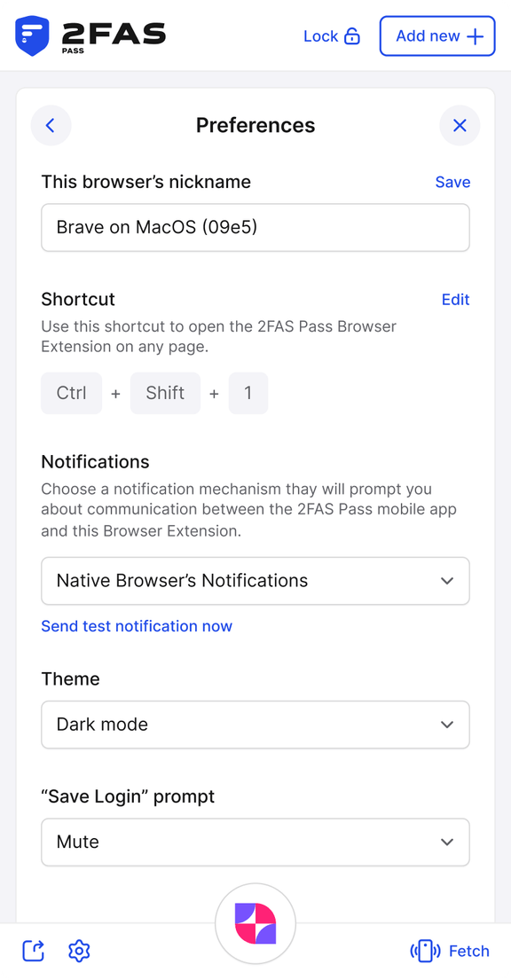511x980 pixels.
Task: Close Preferences using the X icon
Action: click(460, 125)
